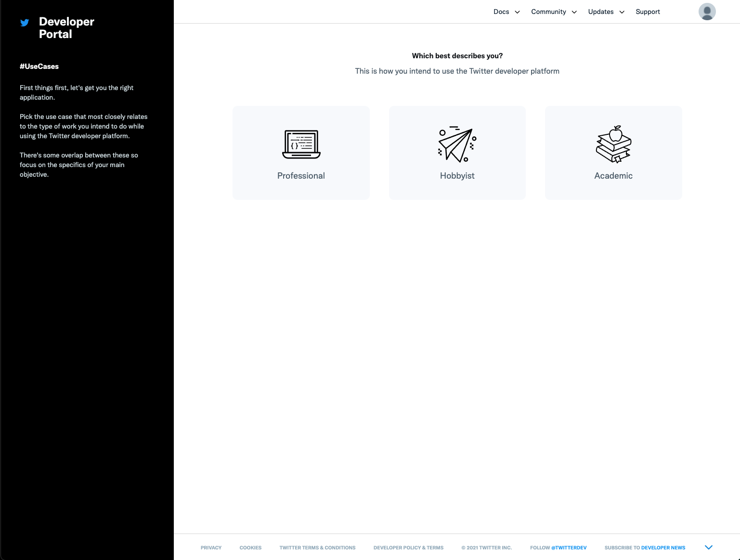Click the Twitter bird logo
The image size is (740, 560).
click(25, 22)
